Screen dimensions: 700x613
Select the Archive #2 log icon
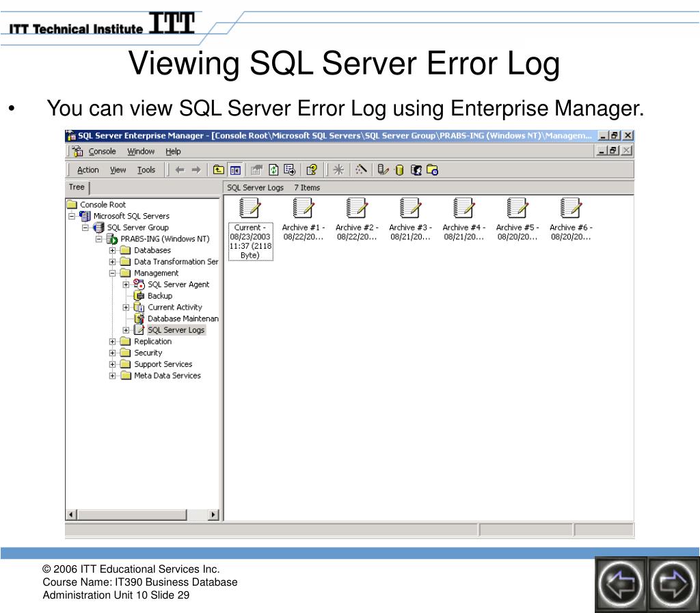357,208
